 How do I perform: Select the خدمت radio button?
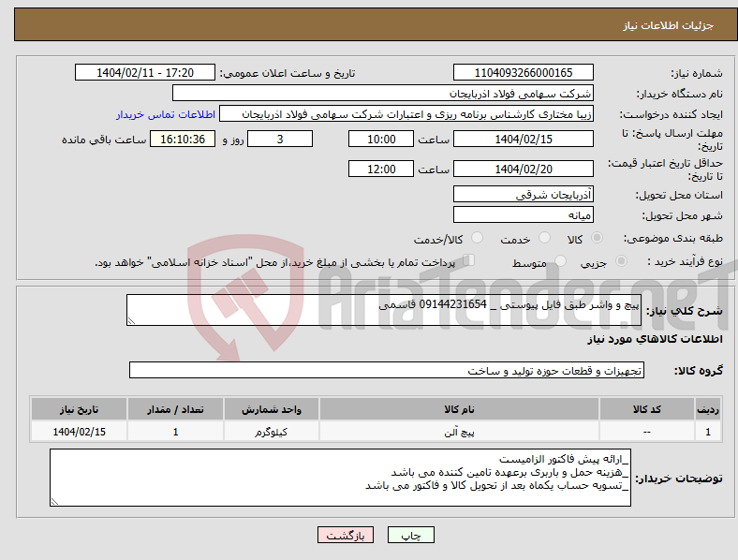pyautogui.click(x=544, y=238)
